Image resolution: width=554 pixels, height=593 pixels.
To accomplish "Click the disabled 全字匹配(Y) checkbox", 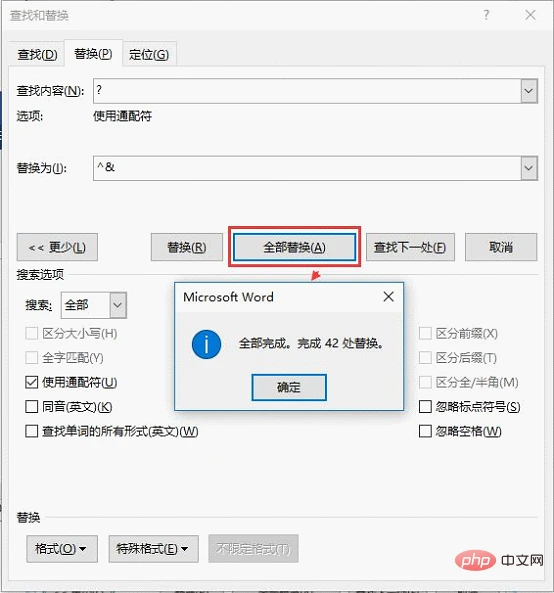I will point(31,358).
